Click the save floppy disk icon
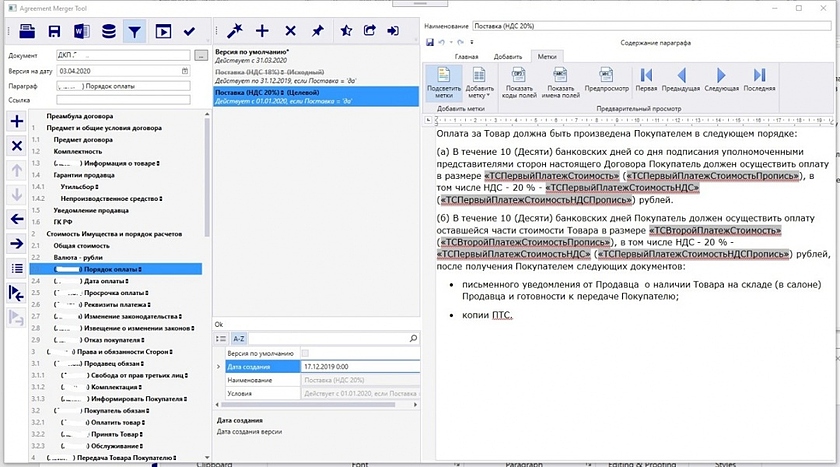This screenshot has height=467, width=840. [x=54, y=31]
